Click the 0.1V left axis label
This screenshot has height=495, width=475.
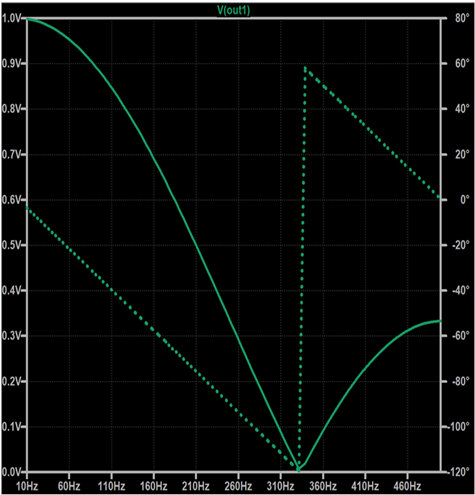click(x=12, y=426)
